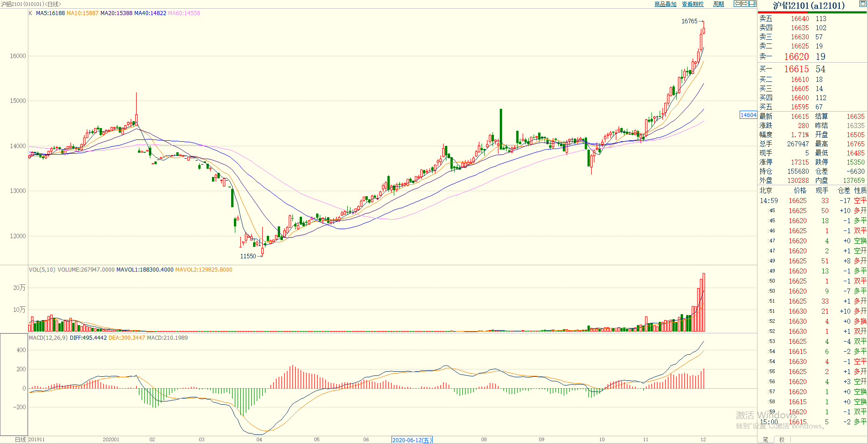868x444 pixels.
Task: Select the MA10:15887 indicator label
Action: (x=82, y=13)
